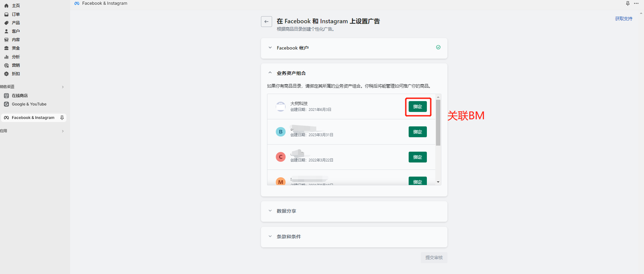Click 绑定 for the M account
644x274 pixels.
pyautogui.click(x=418, y=181)
